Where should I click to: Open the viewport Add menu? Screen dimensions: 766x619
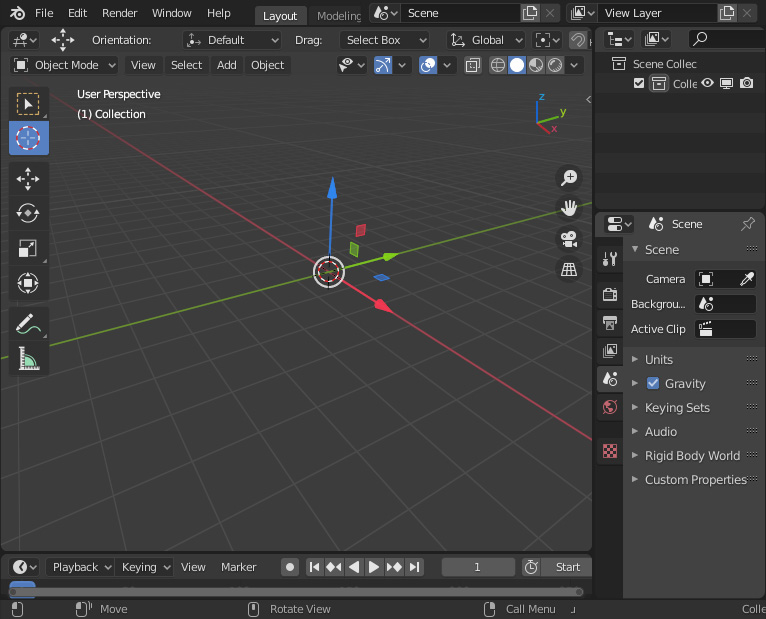point(227,65)
